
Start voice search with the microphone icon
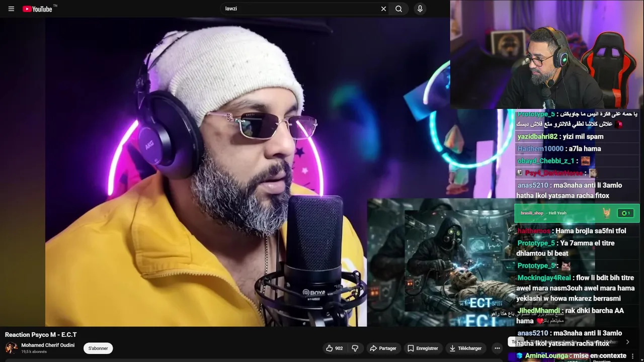(x=420, y=9)
